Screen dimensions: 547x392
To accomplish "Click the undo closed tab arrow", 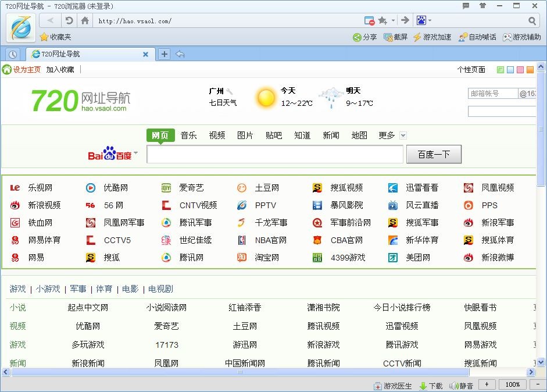I will [180, 54].
